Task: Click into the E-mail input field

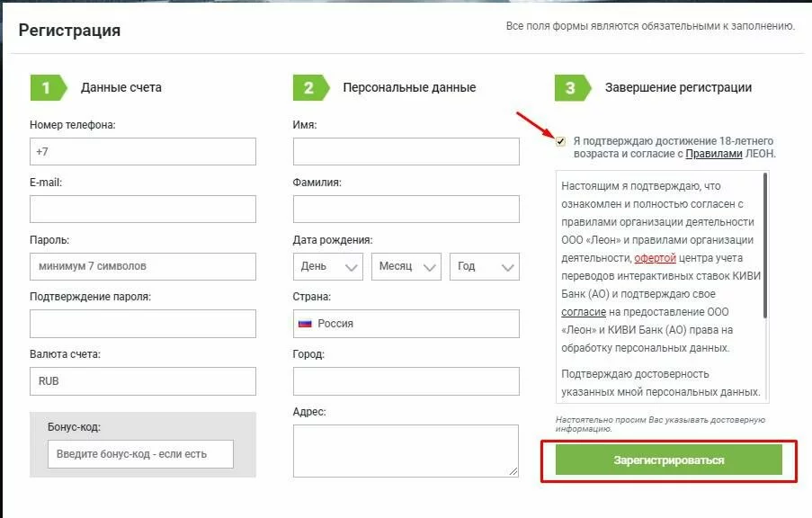Action: (x=143, y=210)
